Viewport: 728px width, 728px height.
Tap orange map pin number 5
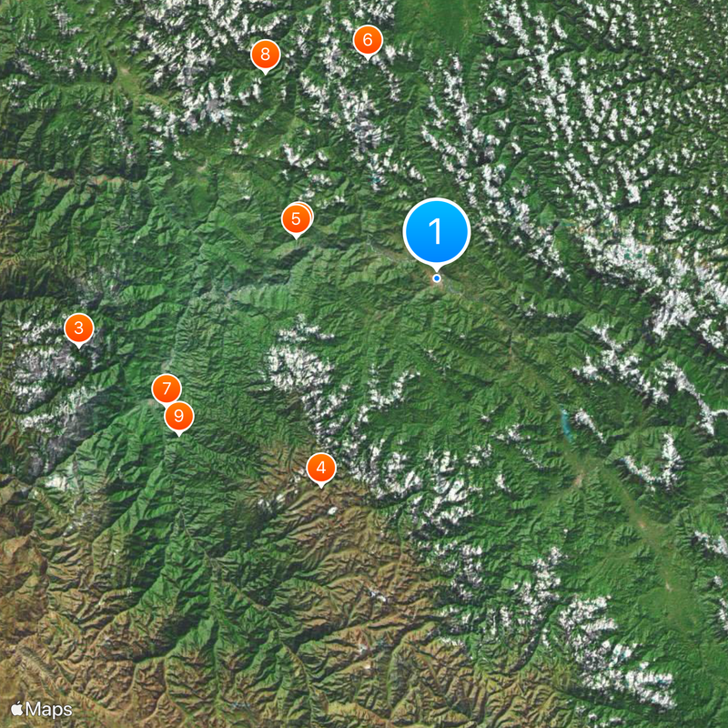point(296,219)
